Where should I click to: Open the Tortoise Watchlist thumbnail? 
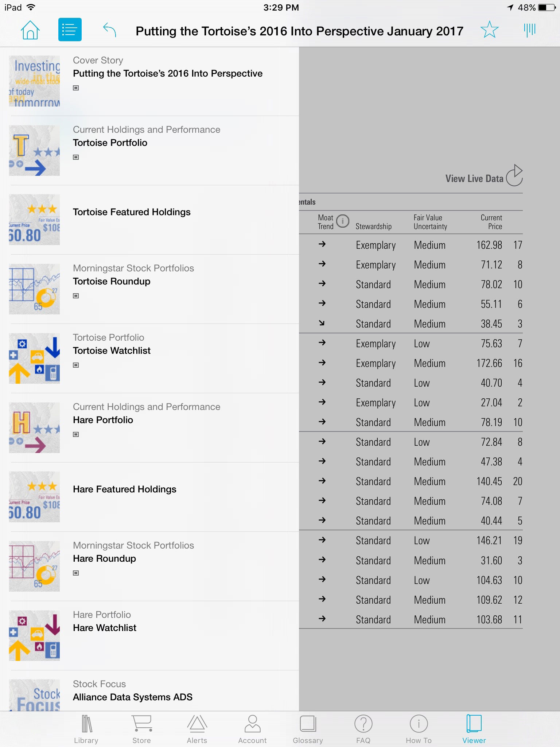click(34, 358)
